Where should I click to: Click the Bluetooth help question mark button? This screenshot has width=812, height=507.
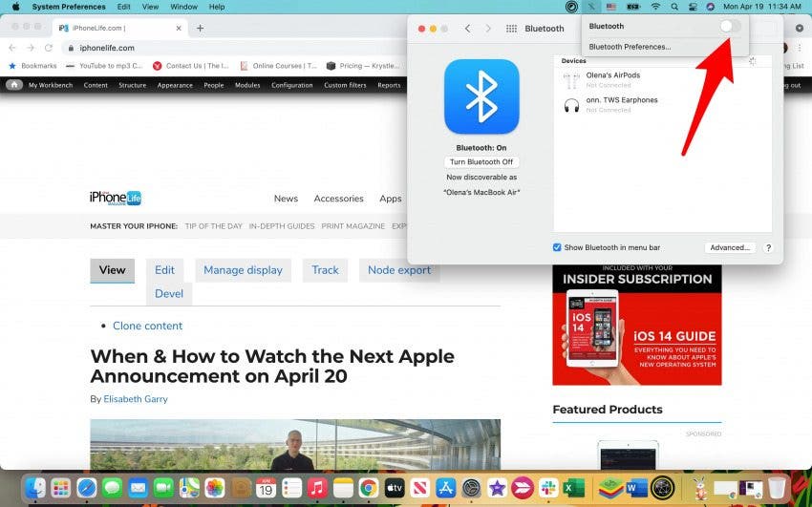[x=768, y=247]
